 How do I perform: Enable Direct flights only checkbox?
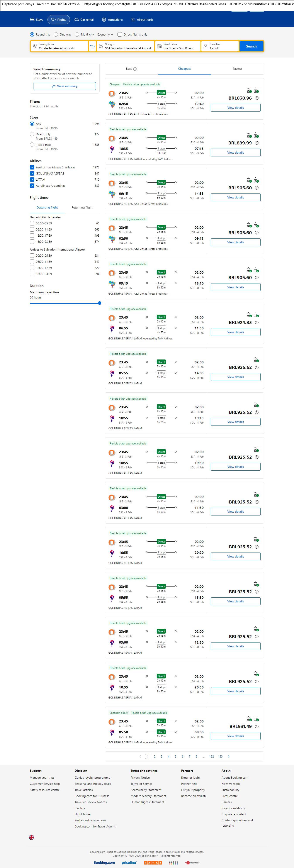click(x=119, y=34)
